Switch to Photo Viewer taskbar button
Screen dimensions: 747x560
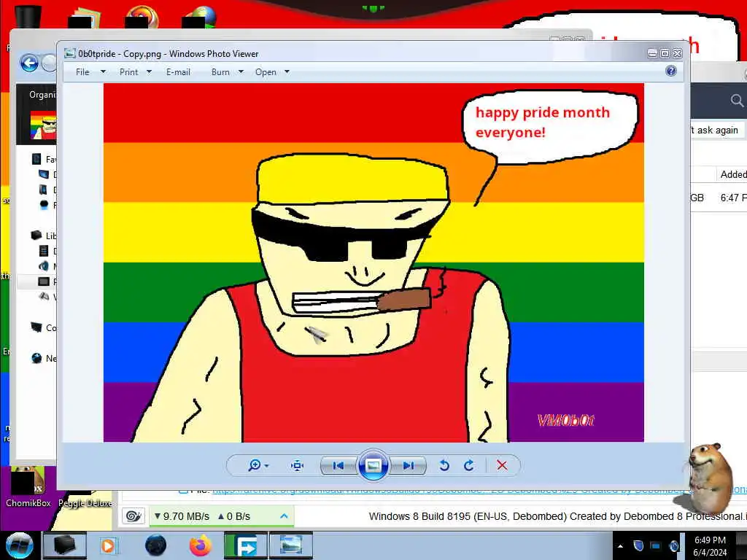(291, 545)
